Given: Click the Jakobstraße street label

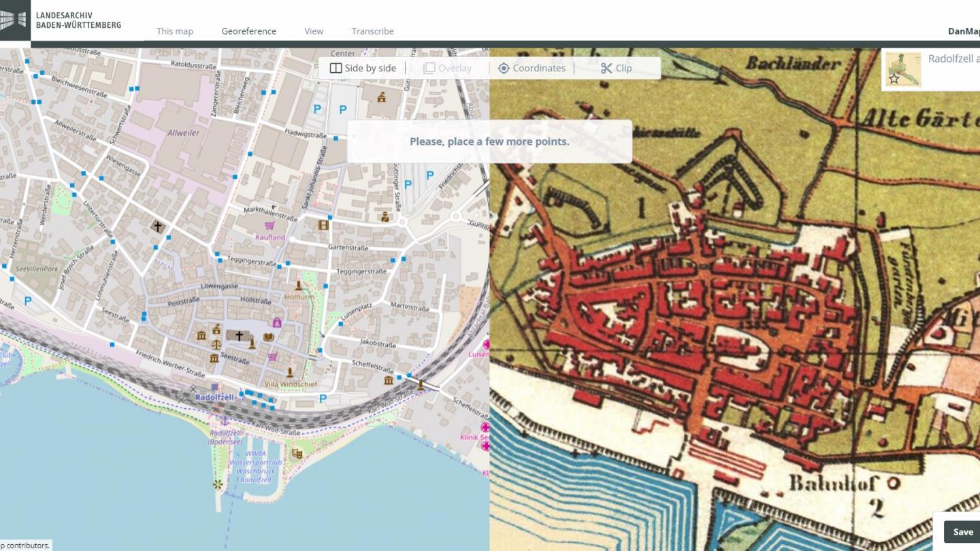Looking at the screenshot, I should click(378, 344).
